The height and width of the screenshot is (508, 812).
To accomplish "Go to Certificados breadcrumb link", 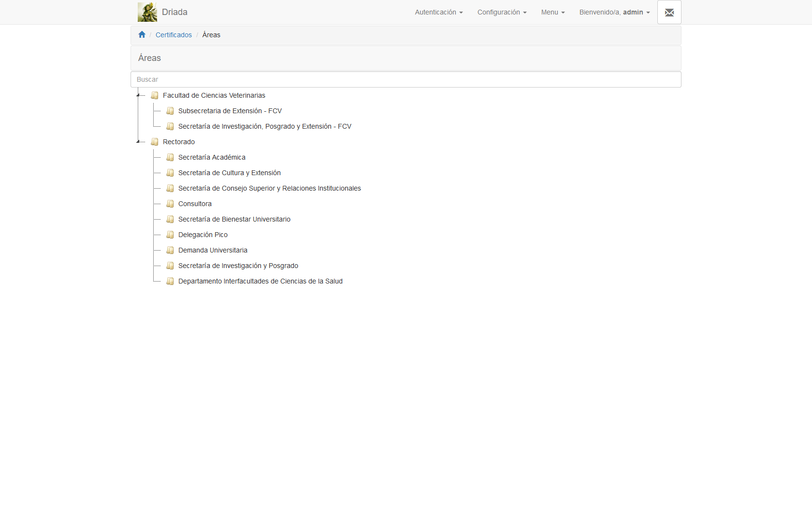I will [174, 35].
